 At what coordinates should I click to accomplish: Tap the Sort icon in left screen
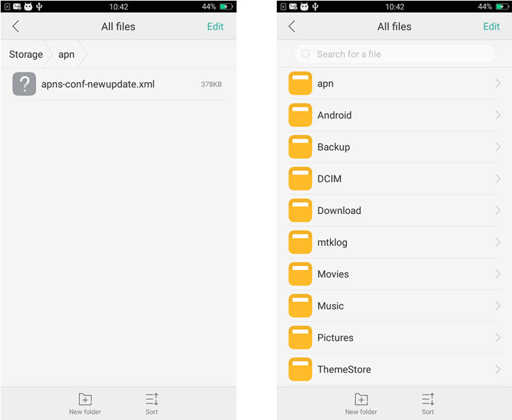pyautogui.click(x=152, y=399)
